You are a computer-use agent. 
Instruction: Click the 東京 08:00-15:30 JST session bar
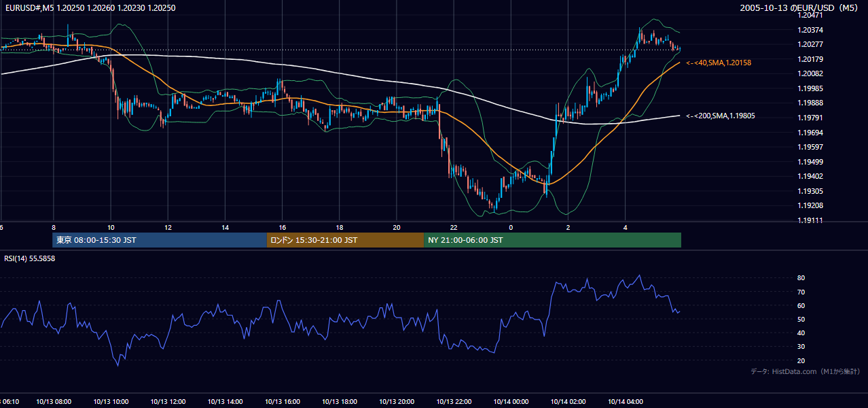160,240
